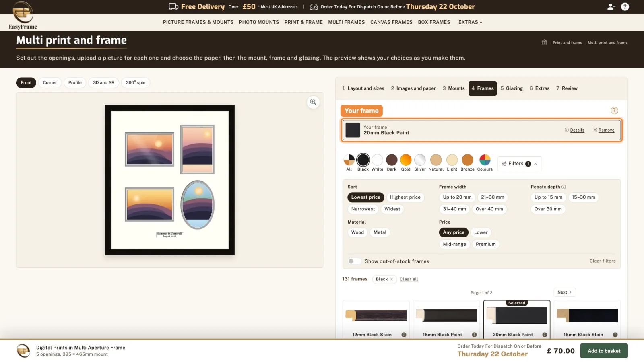
Task: Click the Clear filters link
Action: (603, 261)
